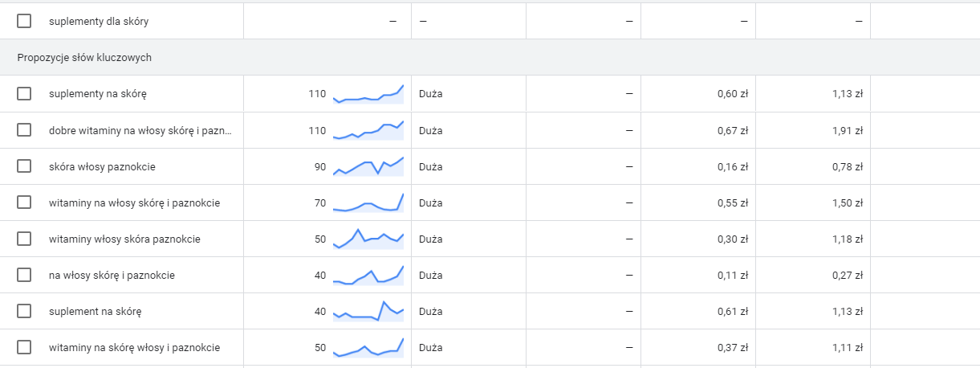Click the trend graph for 'witaminy na włosy skórę i paznokcie'

pos(368,202)
